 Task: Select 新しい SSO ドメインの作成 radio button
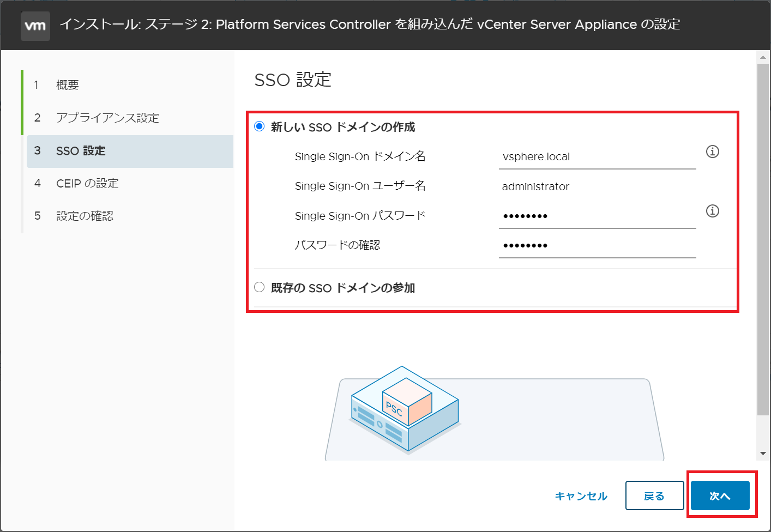point(260,126)
